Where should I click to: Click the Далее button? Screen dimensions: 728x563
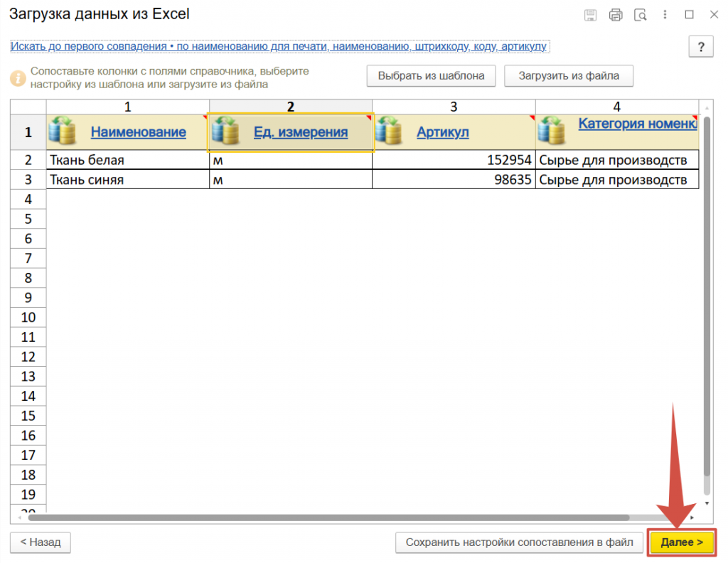point(681,542)
